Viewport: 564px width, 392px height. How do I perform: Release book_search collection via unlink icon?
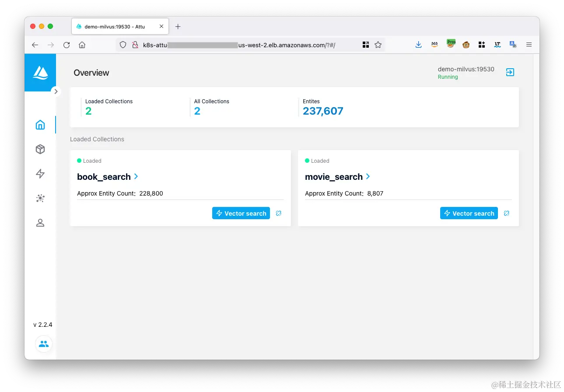click(x=279, y=213)
